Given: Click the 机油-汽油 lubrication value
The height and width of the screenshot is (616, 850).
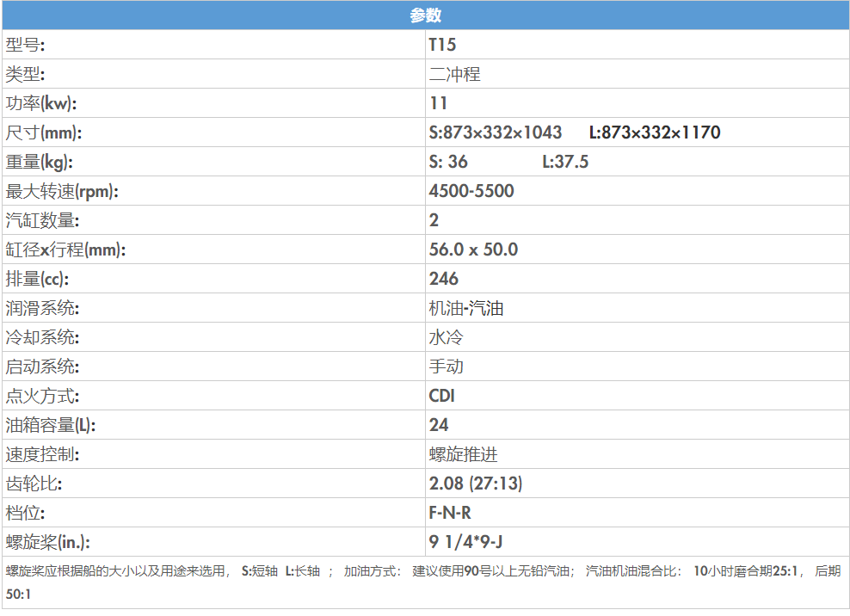Looking at the screenshot, I should (466, 308).
